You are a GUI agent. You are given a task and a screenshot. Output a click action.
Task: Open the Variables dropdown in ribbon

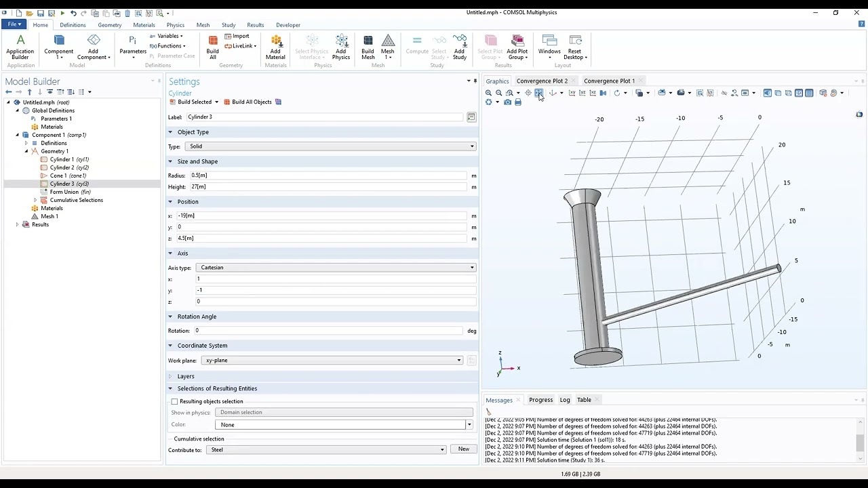coord(167,36)
